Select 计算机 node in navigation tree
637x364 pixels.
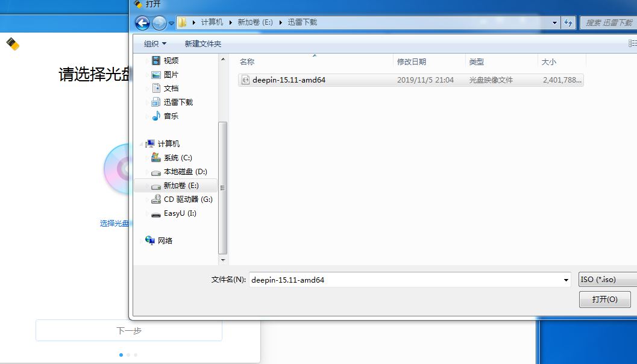pyautogui.click(x=169, y=143)
